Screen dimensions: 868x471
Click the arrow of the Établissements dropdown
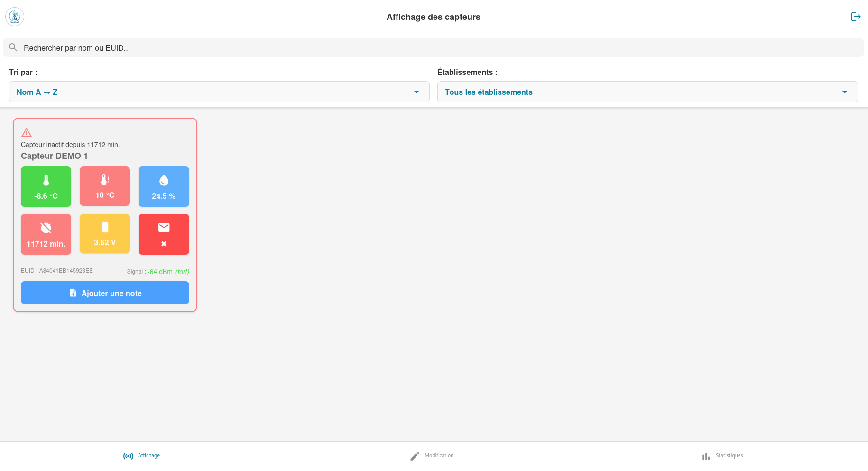coord(844,92)
